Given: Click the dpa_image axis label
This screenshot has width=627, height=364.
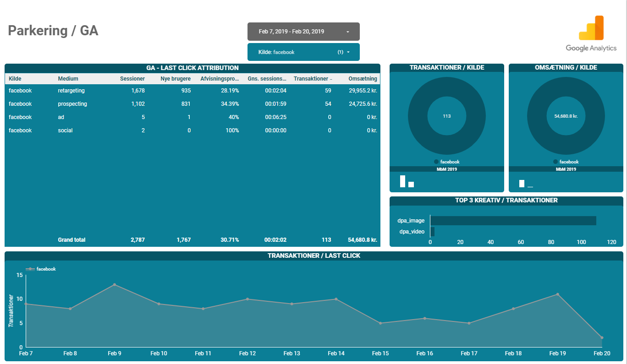Looking at the screenshot, I should point(411,221).
